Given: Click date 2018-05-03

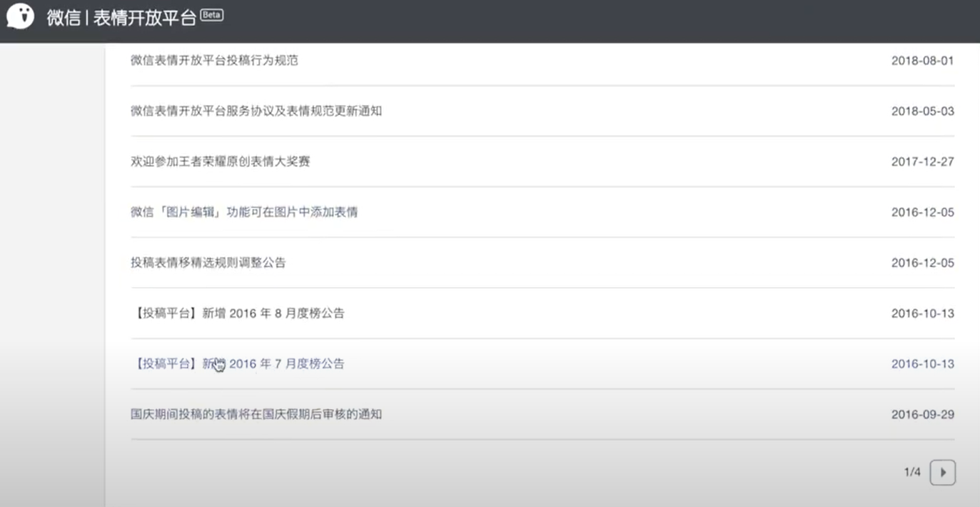Looking at the screenshot, I should (x=922, y=111).
